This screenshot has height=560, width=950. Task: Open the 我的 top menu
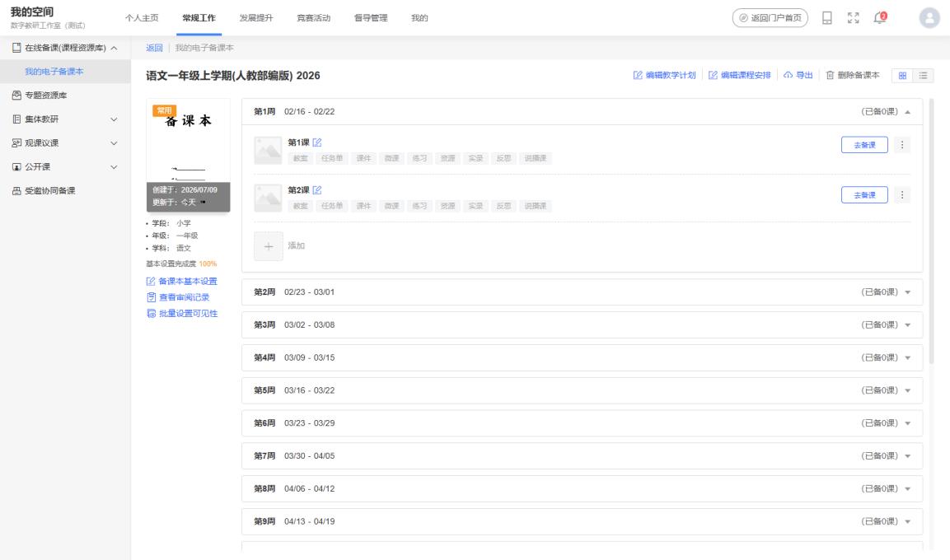click(x=419, y=18)
